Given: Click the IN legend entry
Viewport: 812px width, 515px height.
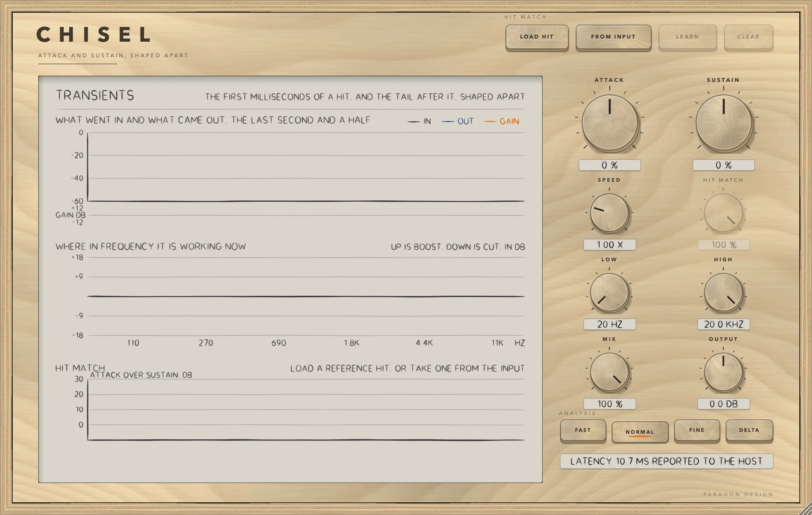Looking at the screenshot, I should (x=419, y=121).
